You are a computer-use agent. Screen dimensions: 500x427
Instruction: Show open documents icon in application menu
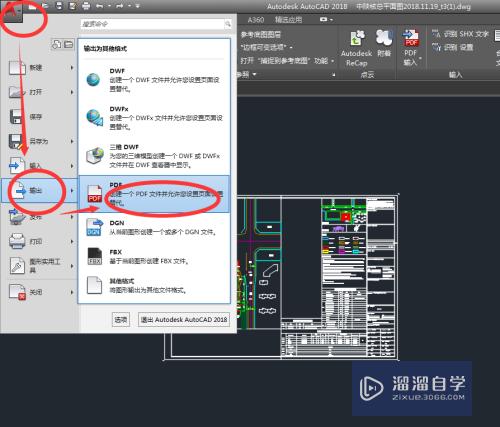pyautogui.click(x=69, y=44)
